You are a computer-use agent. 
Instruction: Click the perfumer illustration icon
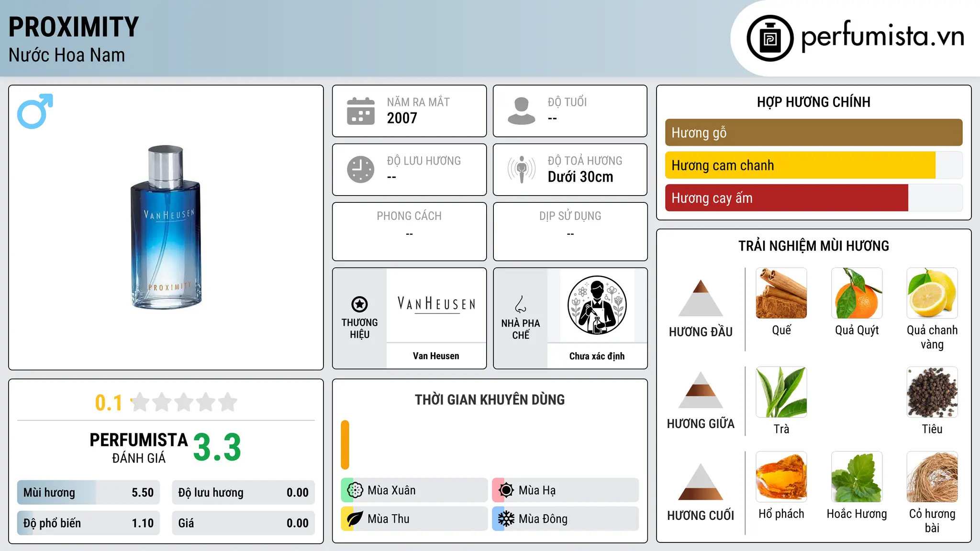[x=597, y=305]
